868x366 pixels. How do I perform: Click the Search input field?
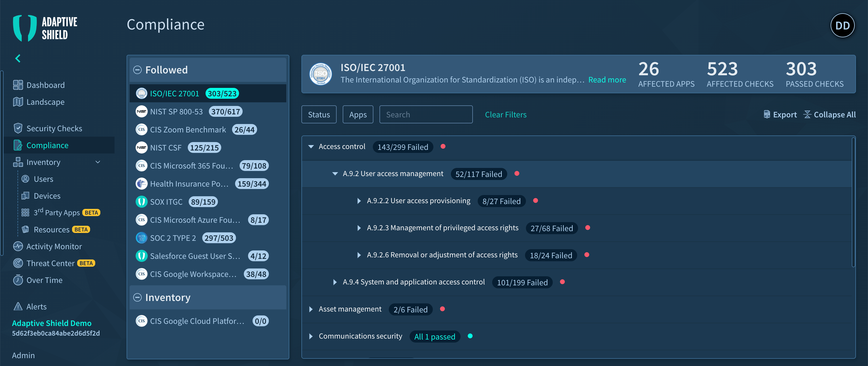point(426,114)
